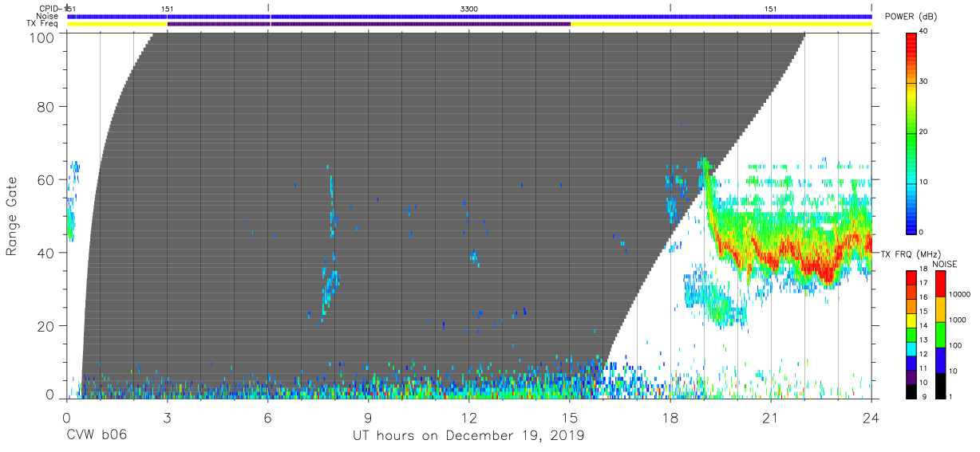Click the 'POWER (dB)' colorbar heading

coord(909,17)
